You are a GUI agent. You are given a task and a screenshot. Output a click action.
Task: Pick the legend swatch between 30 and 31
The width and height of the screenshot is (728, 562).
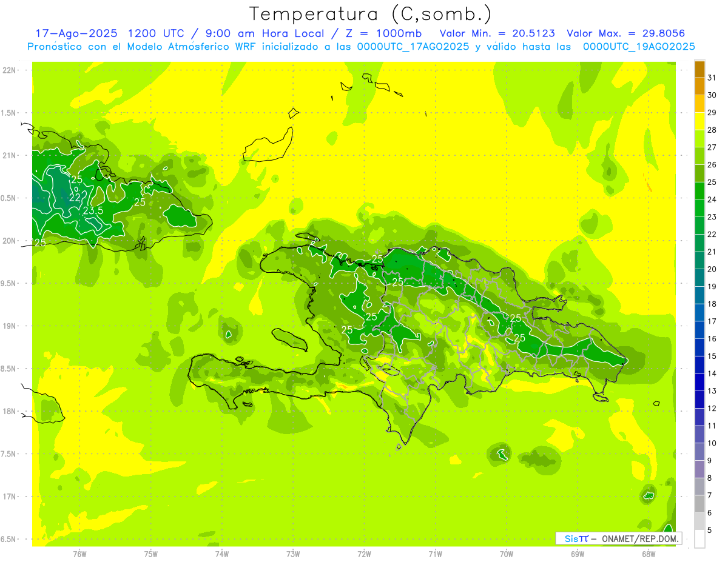[x=699, y=87]
